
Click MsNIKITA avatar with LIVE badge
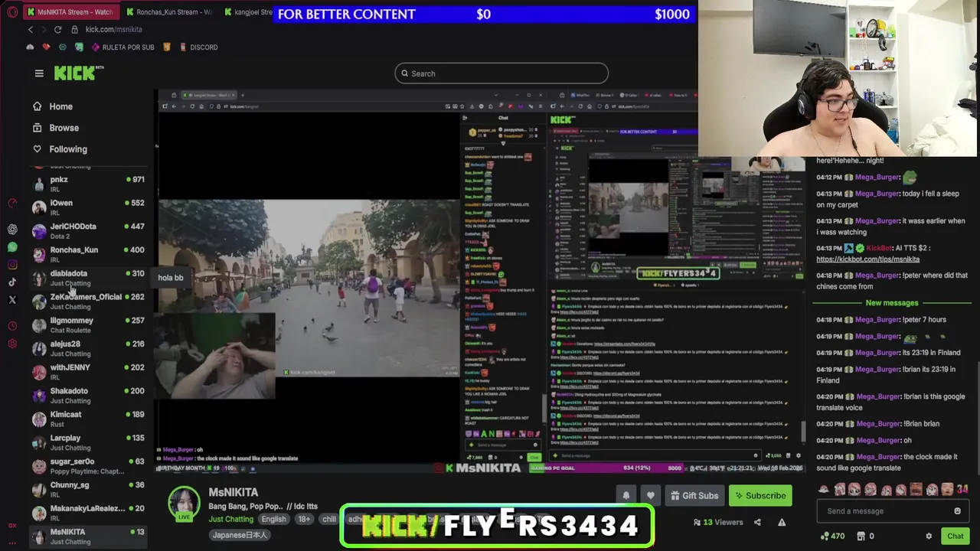coord(184,504)
